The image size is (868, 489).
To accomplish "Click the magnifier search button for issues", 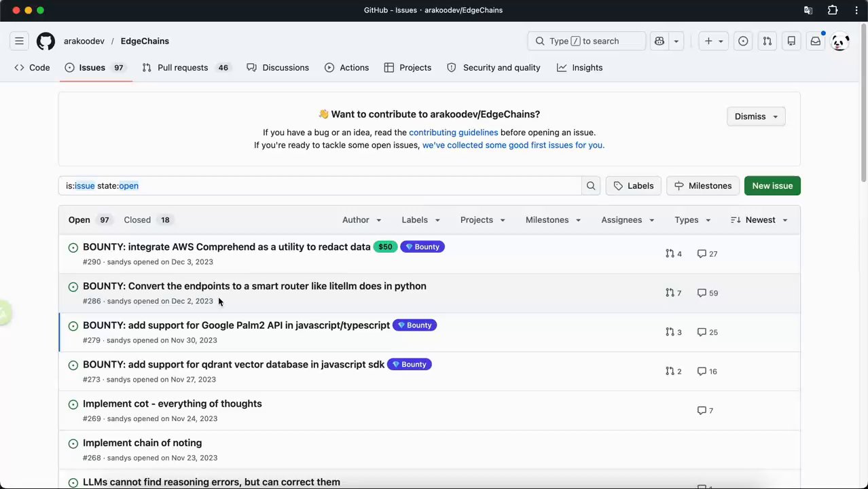I will (x=591, y=185).
